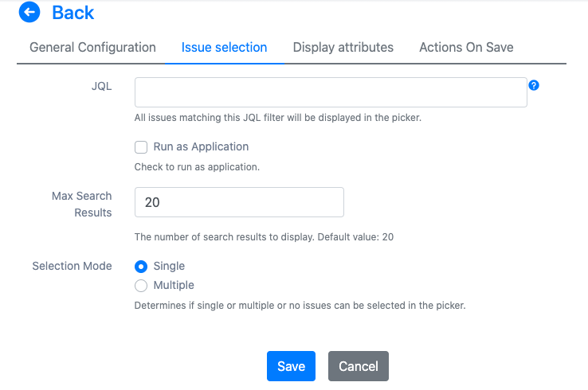Enable the Run as Application checkbox
The height and width of the screenshot is (390, 588).
(x=141, y=147)
